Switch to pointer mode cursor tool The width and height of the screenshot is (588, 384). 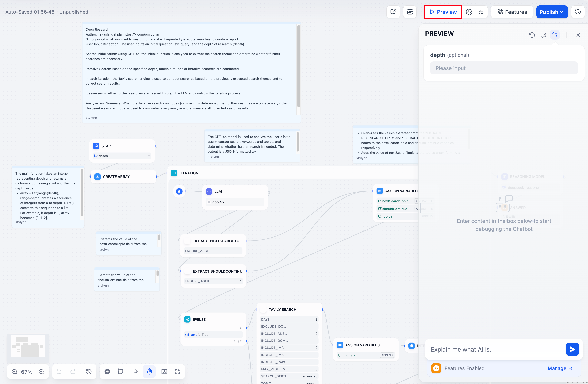click(136, 371)
